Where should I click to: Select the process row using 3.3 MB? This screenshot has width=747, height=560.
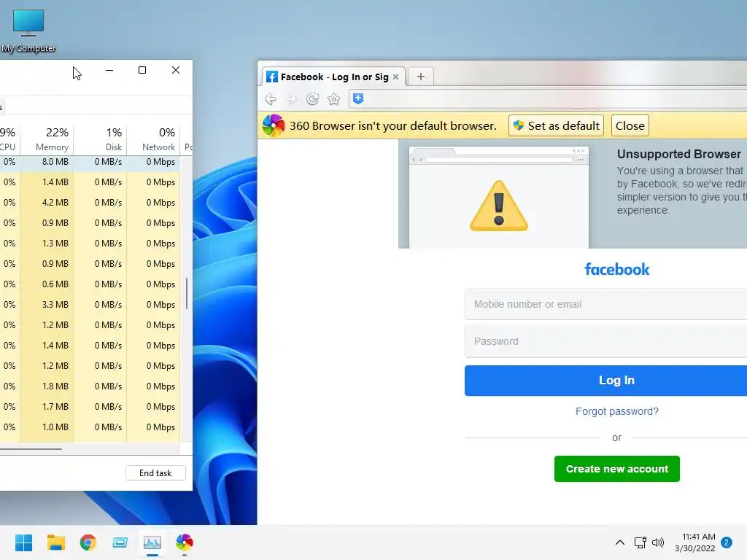90,304
